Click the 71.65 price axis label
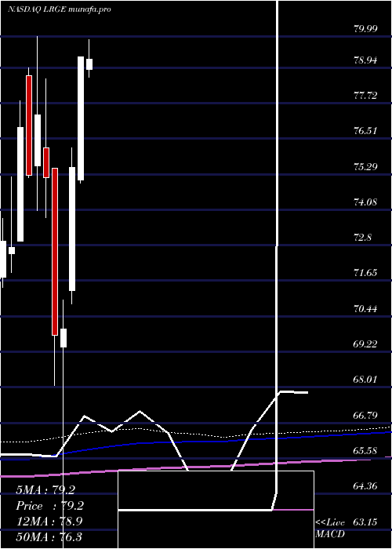The width and height of the screenshot is (392, 549). (365, 273)
